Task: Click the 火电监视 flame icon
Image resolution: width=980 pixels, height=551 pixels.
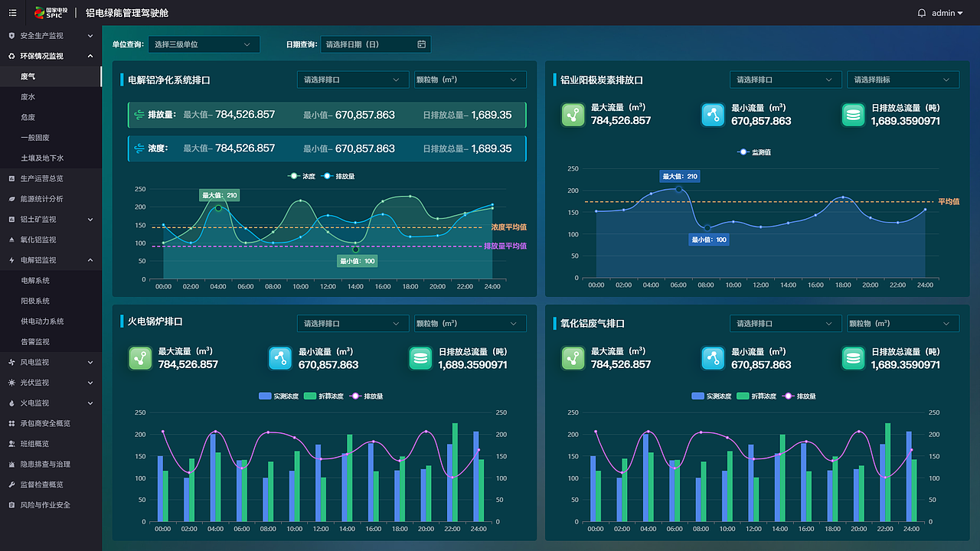Action: tap(11, 403)
